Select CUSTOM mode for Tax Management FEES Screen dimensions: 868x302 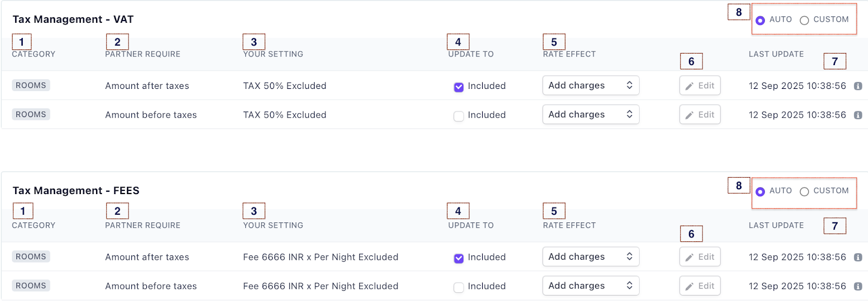(805, 191)
